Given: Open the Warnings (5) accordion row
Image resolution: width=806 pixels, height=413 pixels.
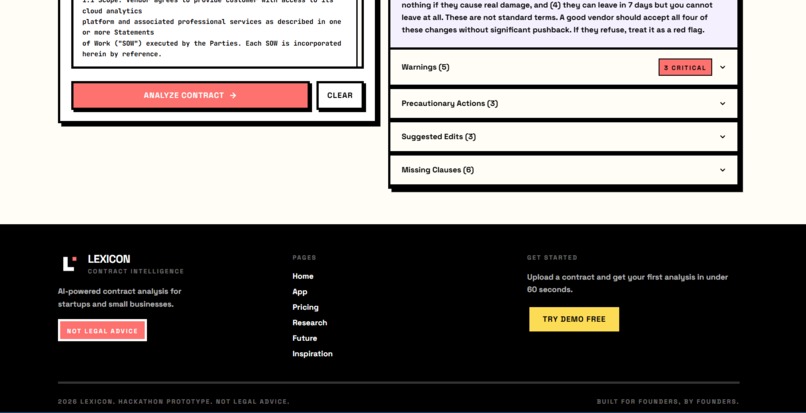Looking at the screenshot, I should 563,67.
